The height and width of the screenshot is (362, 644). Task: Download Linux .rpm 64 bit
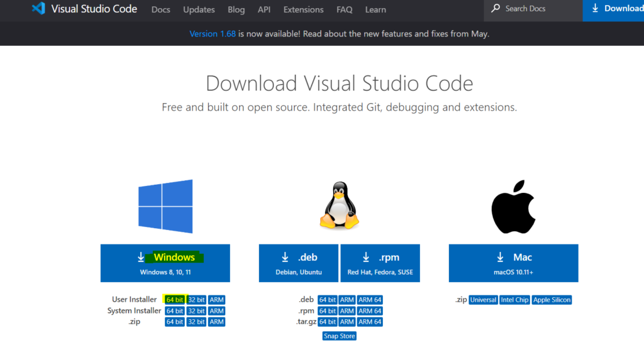pyautogui.click(x=327, y=311)
